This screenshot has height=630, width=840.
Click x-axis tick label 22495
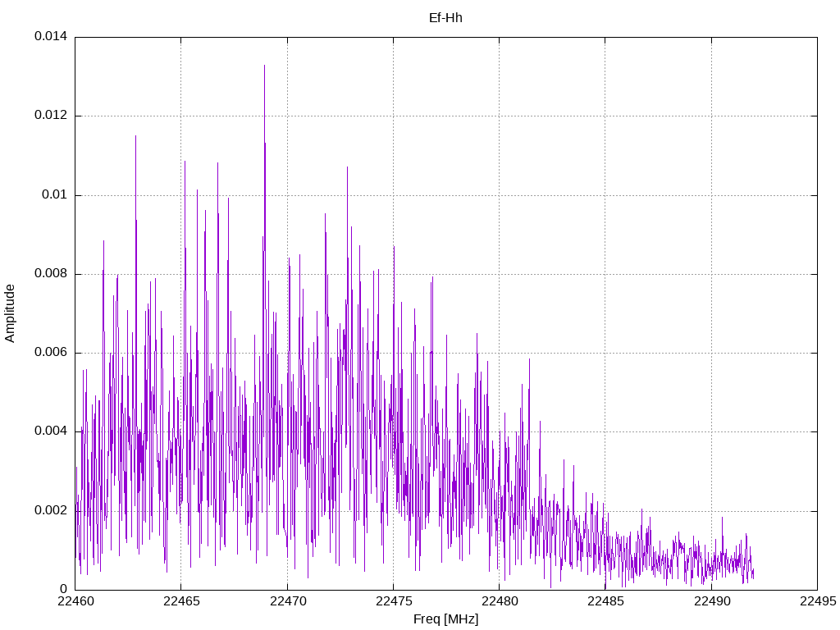click(818, 601)
